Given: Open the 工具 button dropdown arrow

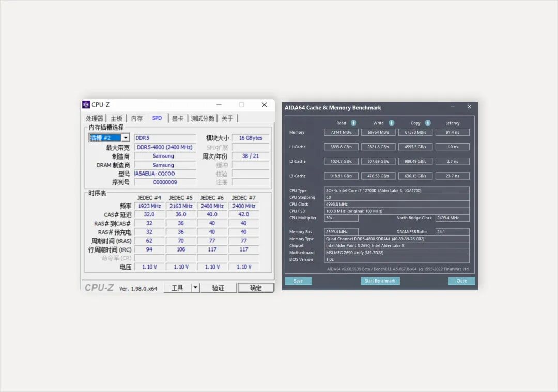Looking at the screenshot, I should (195, 288).
